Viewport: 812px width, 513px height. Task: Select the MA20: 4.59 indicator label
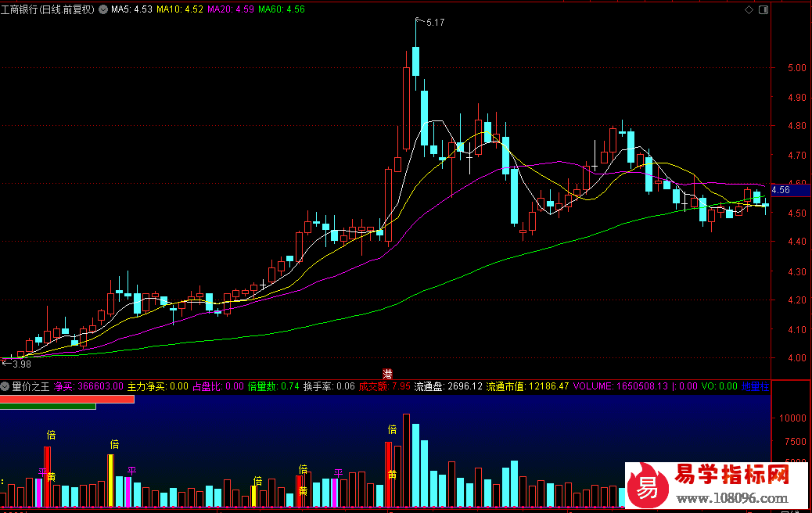pyautogui.click(x=231, y=9)
